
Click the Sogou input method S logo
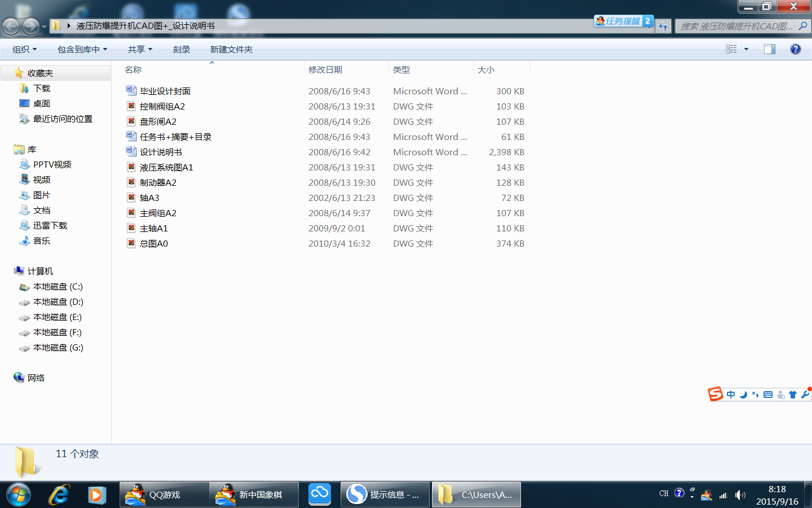[716, 394]
